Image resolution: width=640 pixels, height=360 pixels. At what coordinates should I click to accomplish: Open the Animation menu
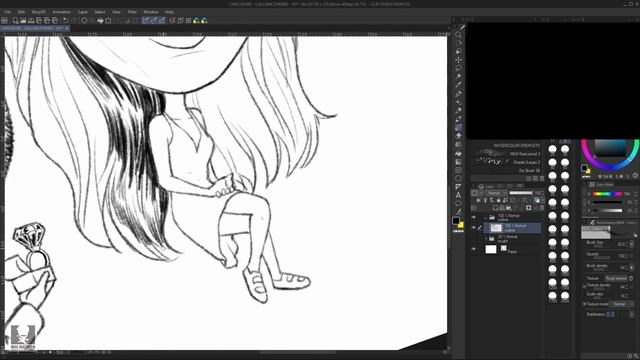click(x=62, y=12)
